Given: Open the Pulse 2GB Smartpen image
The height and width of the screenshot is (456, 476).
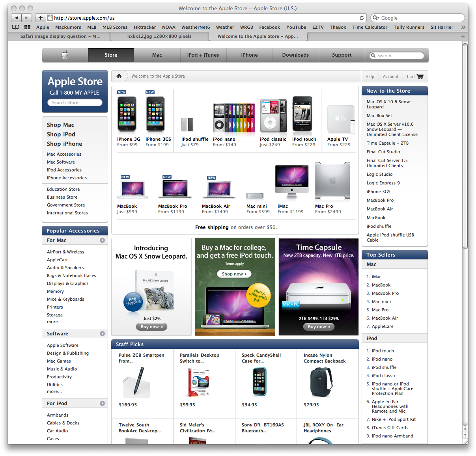Looking at the screenshot, I should pyautogui.click(x=137, y=382).
